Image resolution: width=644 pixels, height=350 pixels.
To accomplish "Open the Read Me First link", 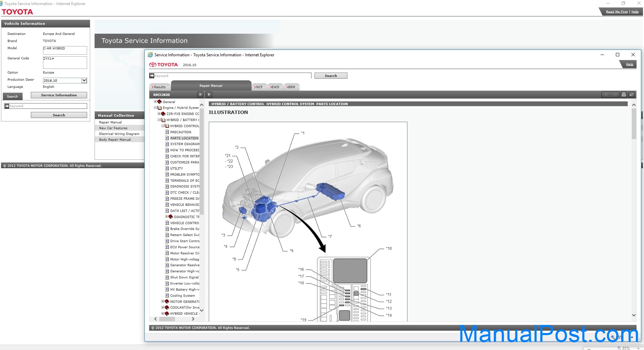I will tap(617, 12).
